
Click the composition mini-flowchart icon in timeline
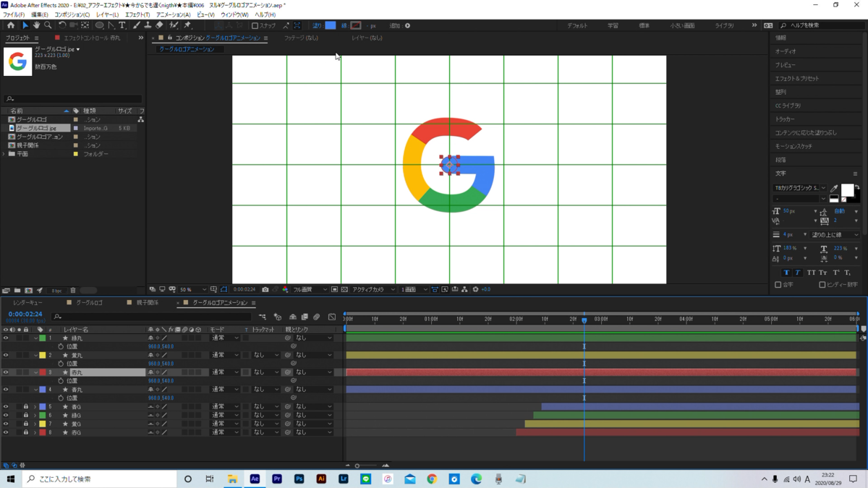click(263, 317)
